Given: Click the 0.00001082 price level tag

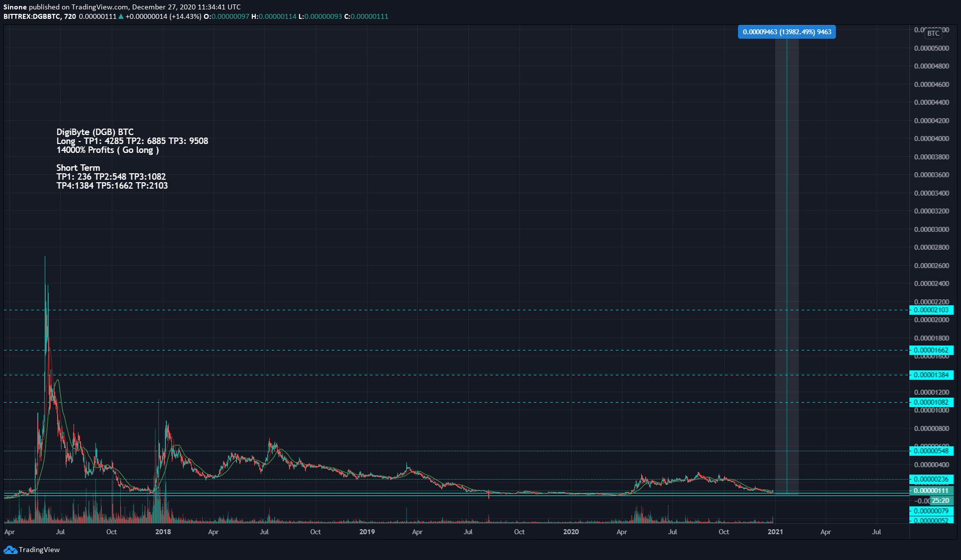Looking at the screenshot, I should coord(931,402).
